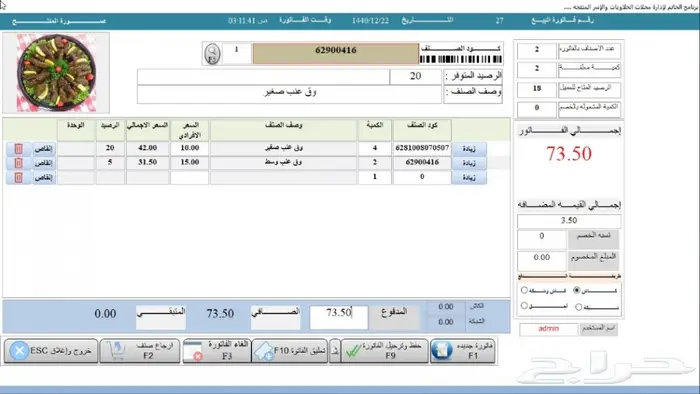Click the السعر الاجمالي column header
This screenshot has width=700, height=394.
[x=147, y=130]
